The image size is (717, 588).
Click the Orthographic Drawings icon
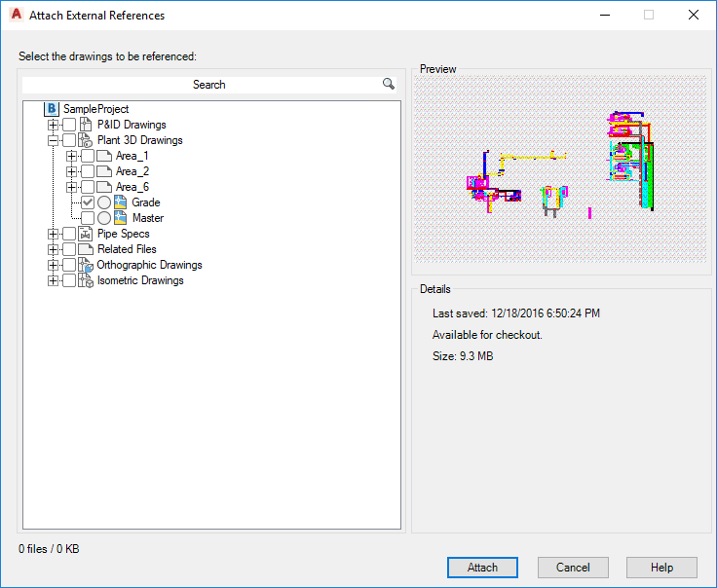(x=86, y=265)
